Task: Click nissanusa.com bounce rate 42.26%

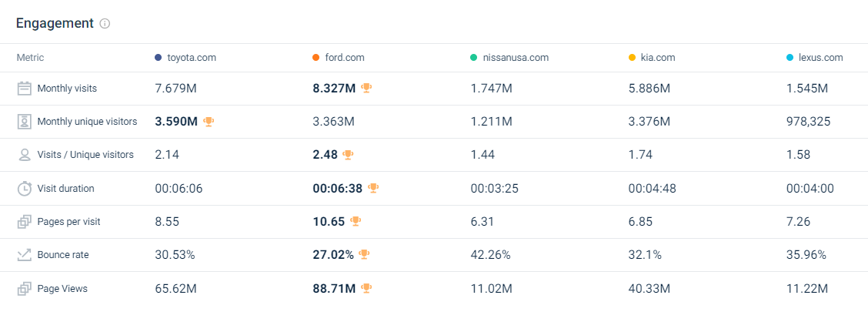Action: 490,255
